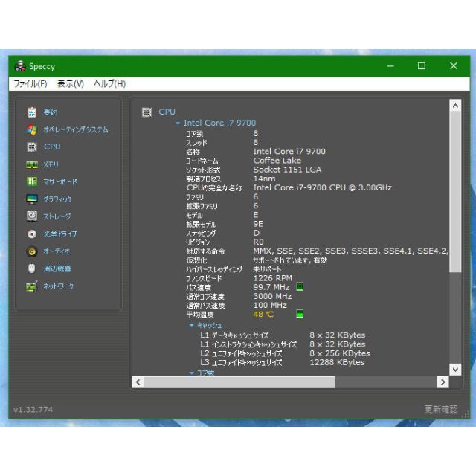Image resolution: width=476 pixels, height=476 pixels.
Task: Select the 光学ドライブ disc icon
Action: [x=32, y=234]
